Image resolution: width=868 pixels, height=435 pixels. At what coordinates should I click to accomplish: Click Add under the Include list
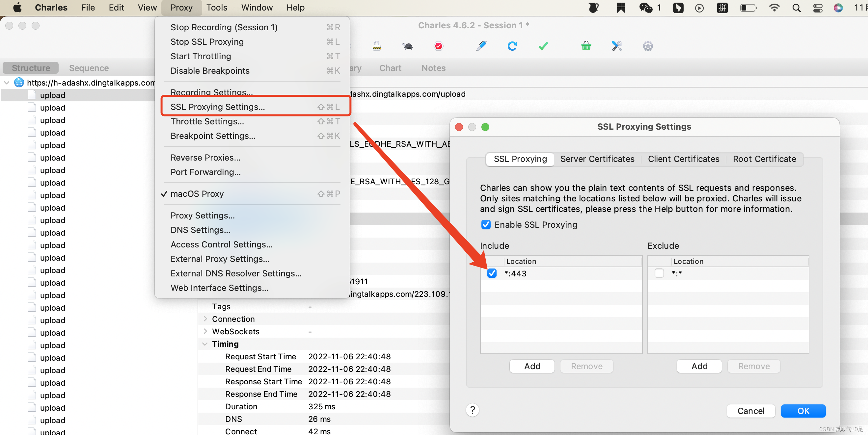532,366
